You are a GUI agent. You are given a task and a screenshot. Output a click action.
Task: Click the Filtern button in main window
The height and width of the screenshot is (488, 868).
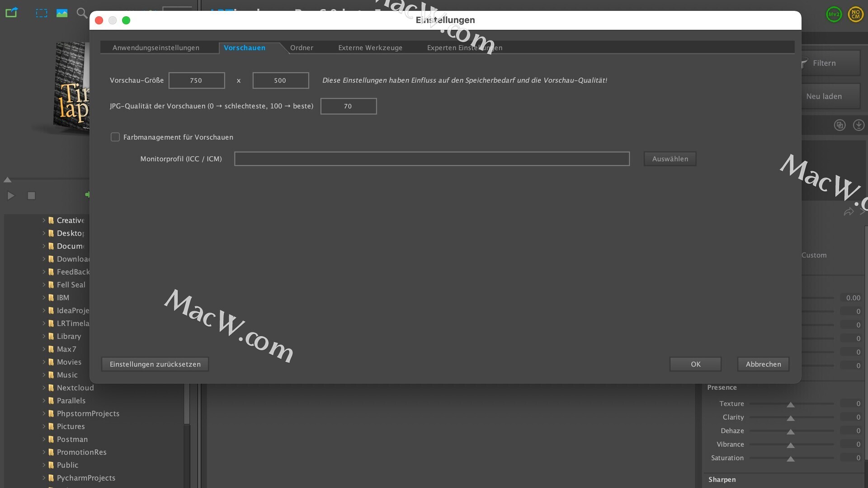pyautogui.click(x=831, y=63)
